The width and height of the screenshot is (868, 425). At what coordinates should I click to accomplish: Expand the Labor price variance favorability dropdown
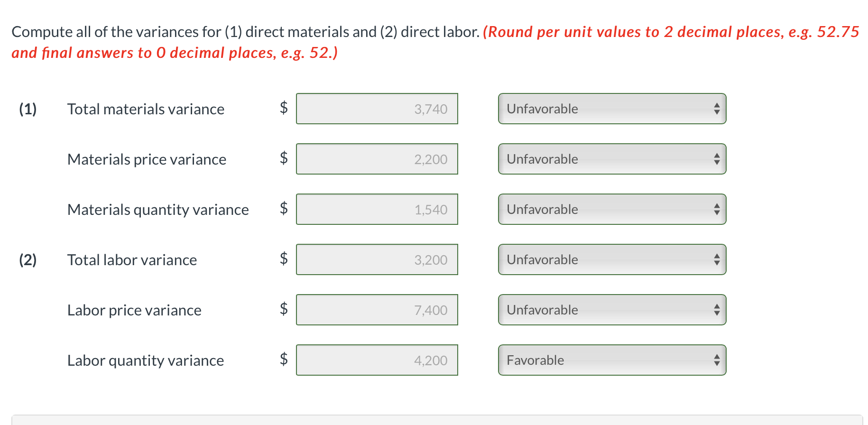[612, 310]
